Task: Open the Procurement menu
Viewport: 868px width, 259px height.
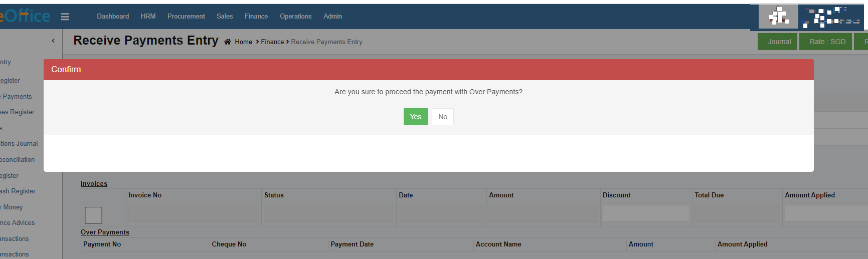Action: coord(186,17)
